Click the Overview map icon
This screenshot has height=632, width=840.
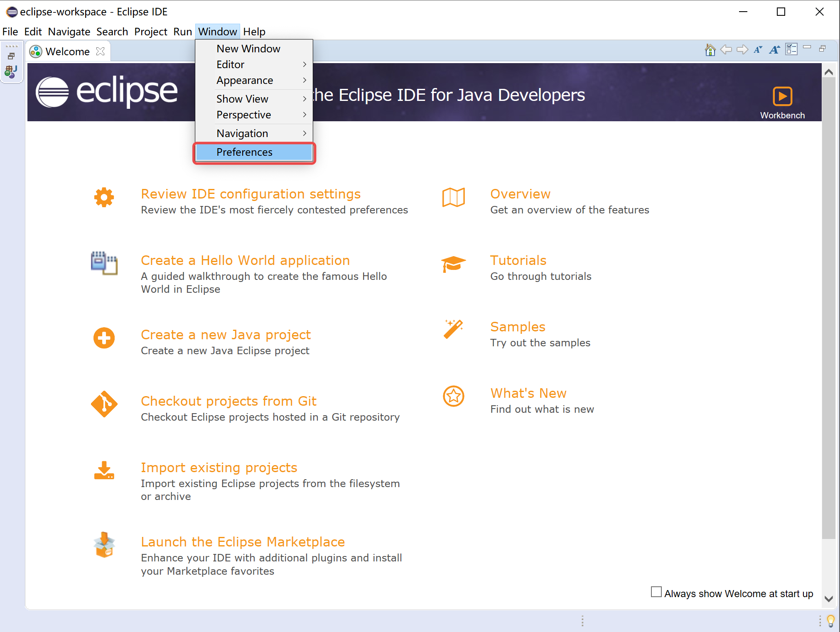tap(453, 197)
